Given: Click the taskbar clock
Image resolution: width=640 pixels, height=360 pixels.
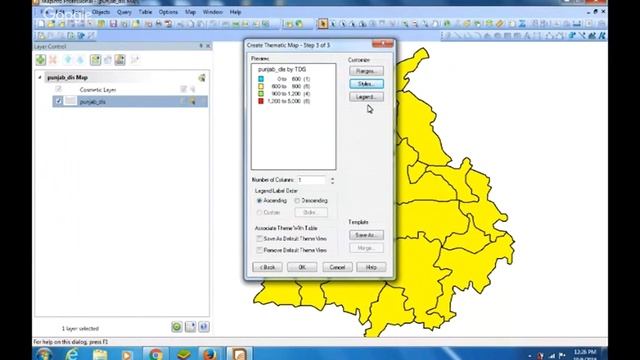Looking at the screenshot, I should [585, 354].
